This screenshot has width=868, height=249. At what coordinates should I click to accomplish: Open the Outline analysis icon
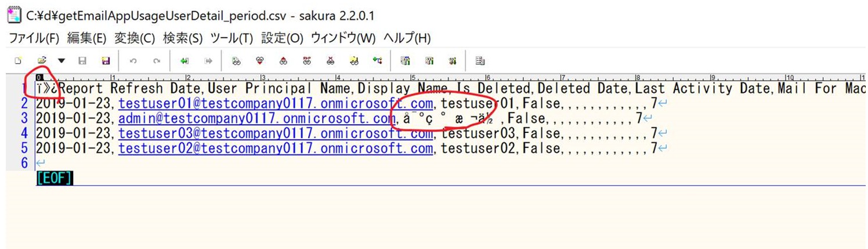coord(480,61)
